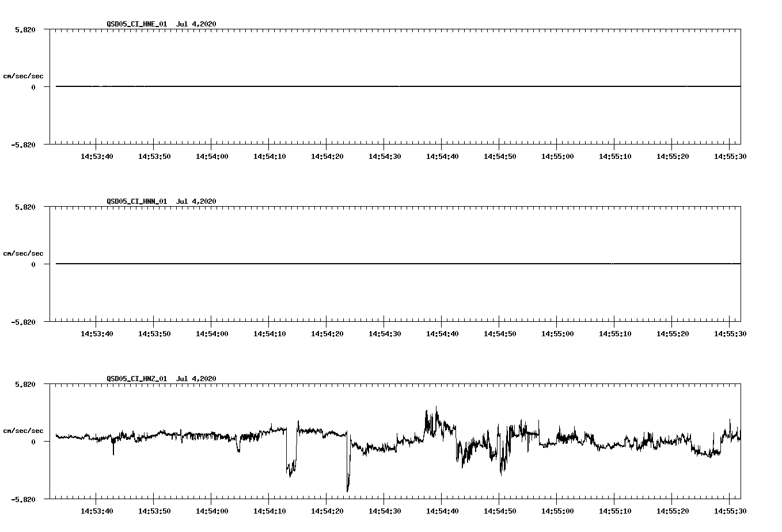The height and width of the screenshot is (532, 782).
Task: Click the -5.820 lower limit on HNN plot
Action: coord(23,322)
